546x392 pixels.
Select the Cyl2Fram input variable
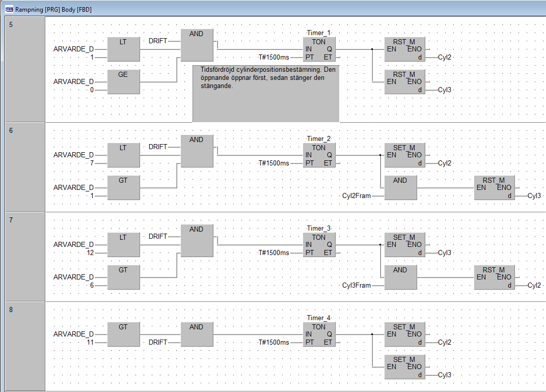357,196
